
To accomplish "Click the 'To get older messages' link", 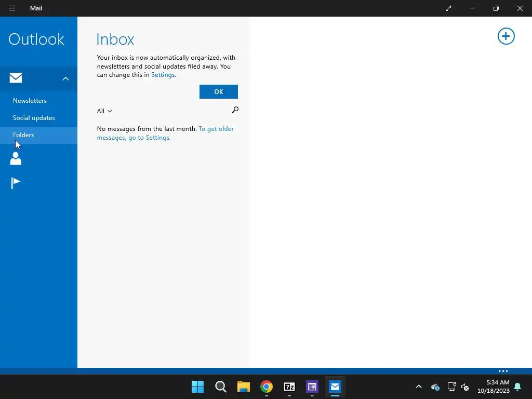I will click(x=165, y=133).
